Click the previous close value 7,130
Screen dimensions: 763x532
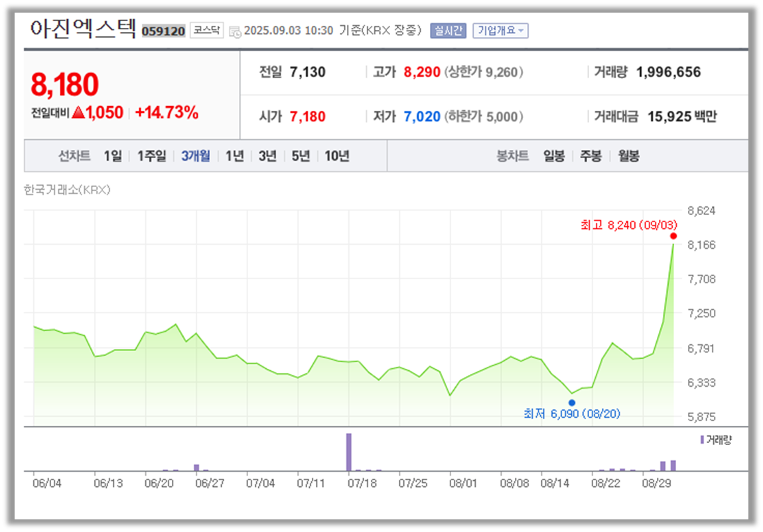pos(308,72)
